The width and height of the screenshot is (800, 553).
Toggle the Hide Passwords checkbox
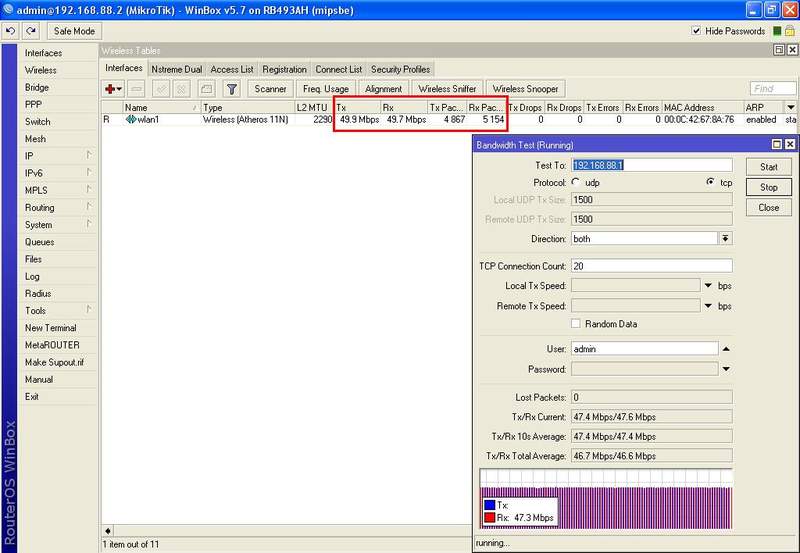coord(696,31)
